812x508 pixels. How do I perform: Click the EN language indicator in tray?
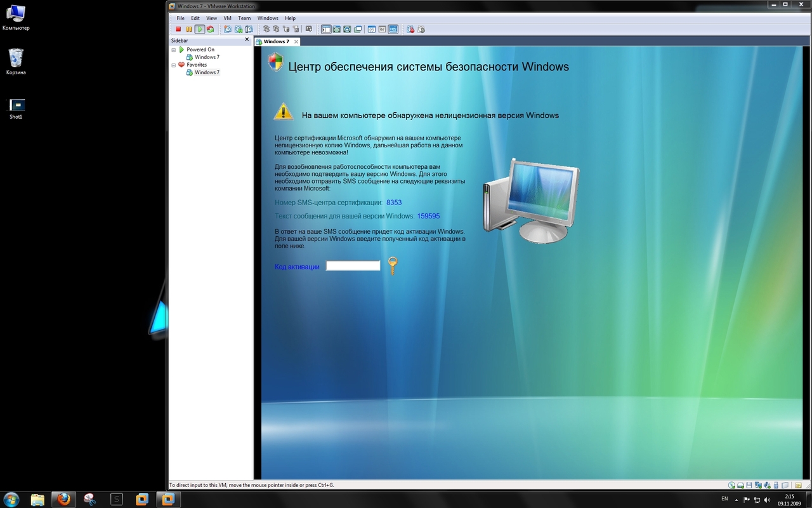[x=724, y=498]
